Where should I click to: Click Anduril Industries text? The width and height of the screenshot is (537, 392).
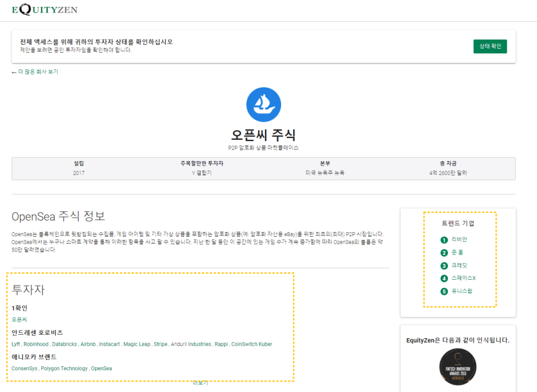(191, 344)
